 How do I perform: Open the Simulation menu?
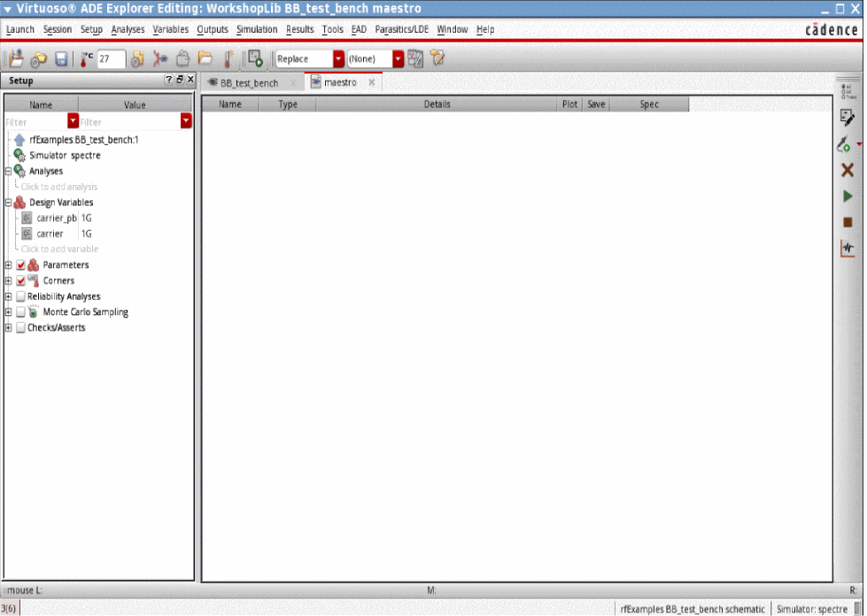(x=257, y=29)
